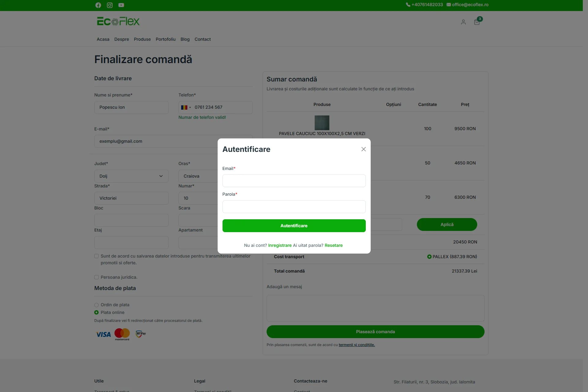Open the Instagram icon in top bar

pyautogui.click(x=110, y=5)
